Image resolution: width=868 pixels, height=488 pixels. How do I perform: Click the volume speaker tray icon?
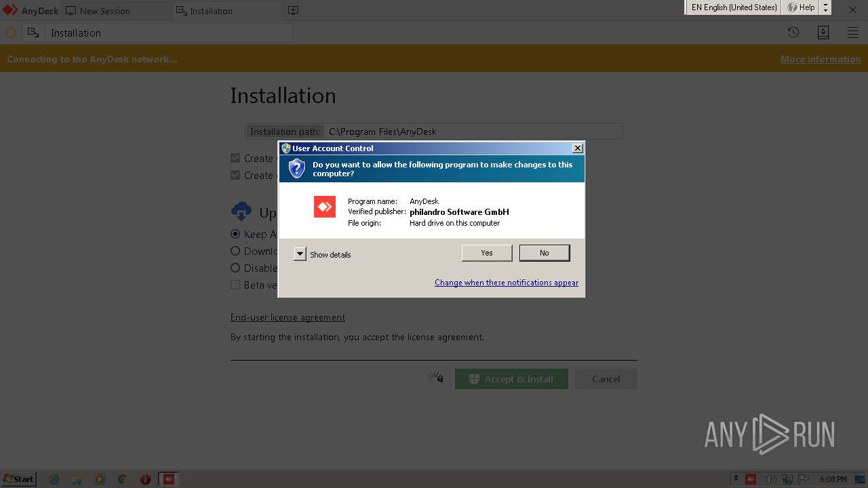pyautogui.click(x=770, y=479)
